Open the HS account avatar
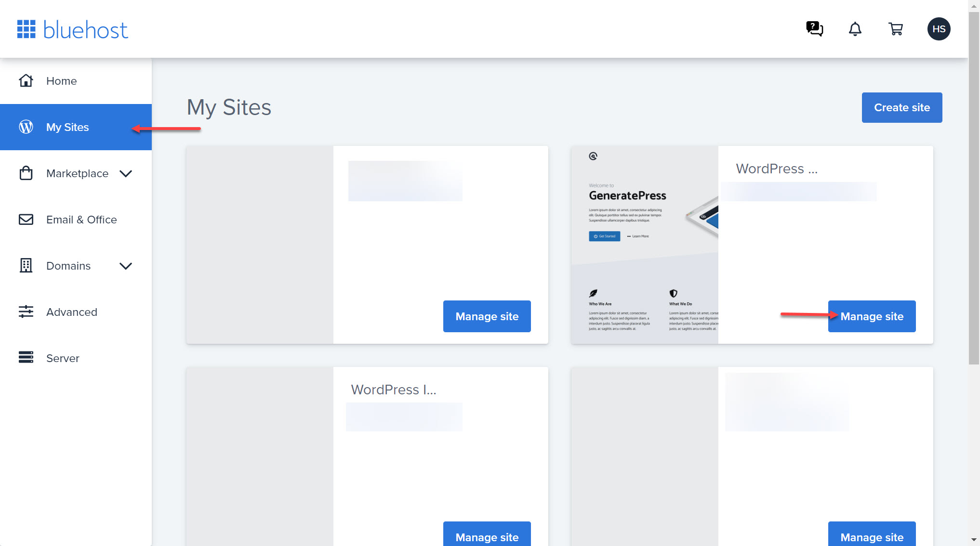This screenshot has height=546, width=980. 939,29
